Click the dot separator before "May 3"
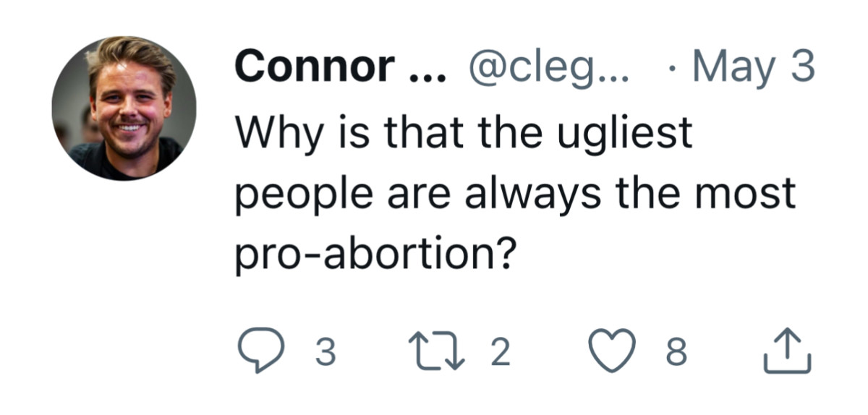This screenshot has height=415, width=868. point(673,69)
